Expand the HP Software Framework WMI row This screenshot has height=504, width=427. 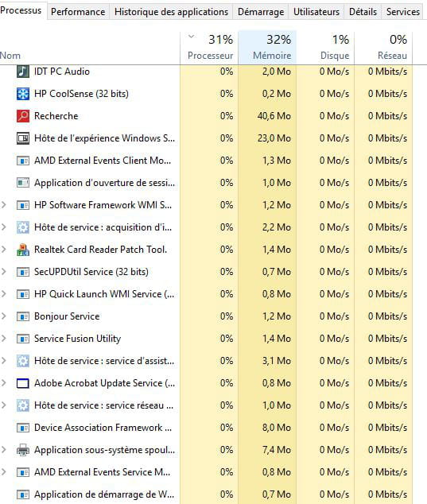(x=4, y=205)
